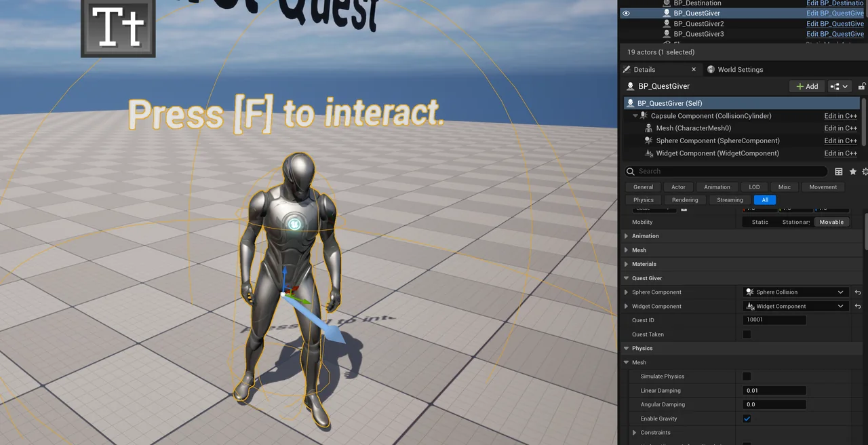The image size is (868, 445).
Task: Click the Widget Component icon in component tree
Action: 649,153
